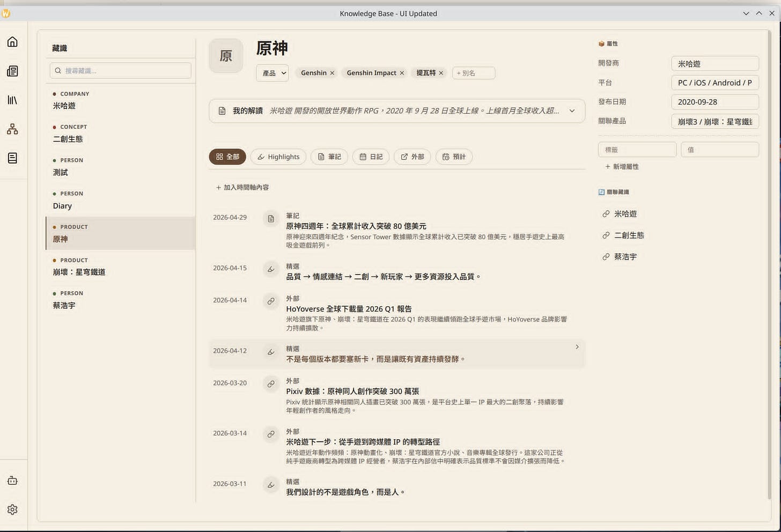Expand the 2026-04-12 entry chevron
The width and height of the screenshot is (781, 532).
click(x=577, y=347)
